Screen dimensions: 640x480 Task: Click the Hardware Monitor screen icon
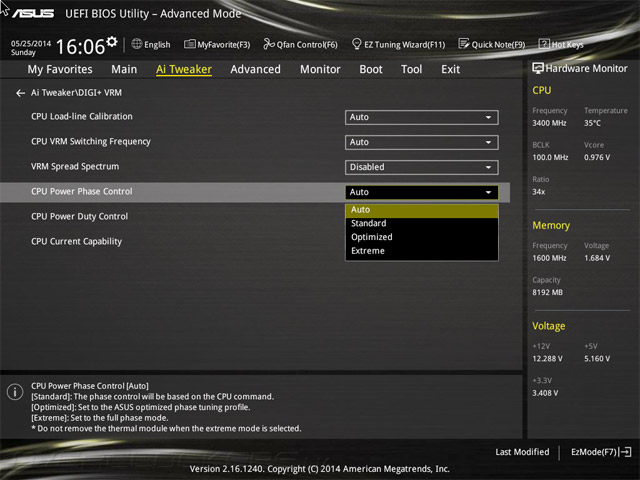pyautogui.click(x=538, y=68)
